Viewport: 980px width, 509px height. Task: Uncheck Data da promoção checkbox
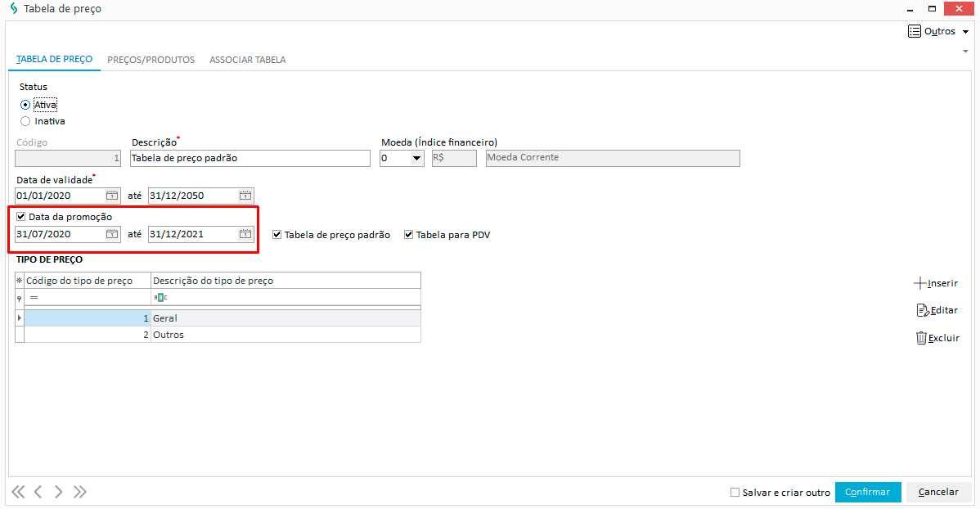20,217
